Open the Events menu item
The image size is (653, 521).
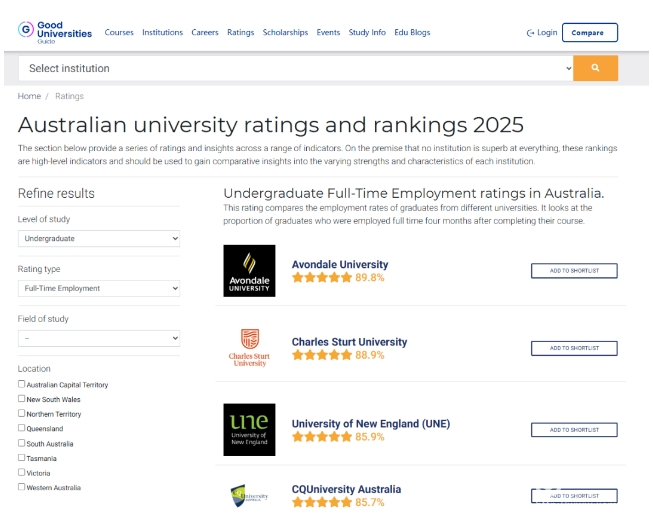point(328,32)
